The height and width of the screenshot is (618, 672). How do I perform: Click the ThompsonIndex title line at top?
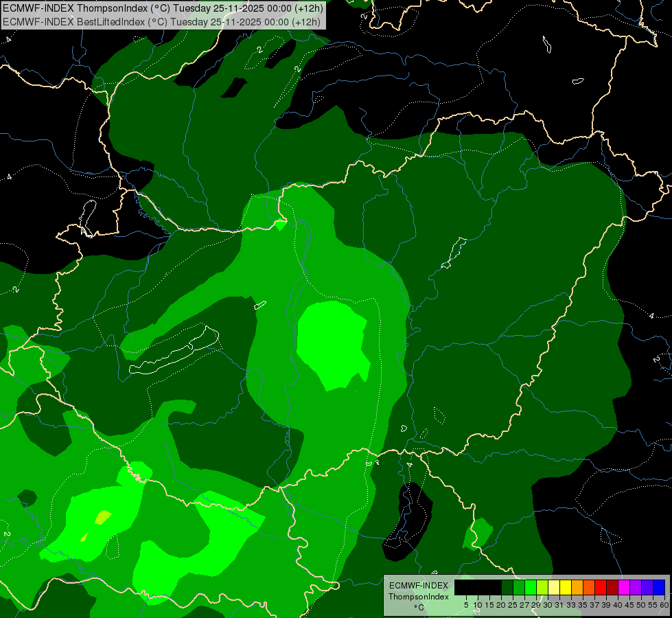tap(163, 8)
